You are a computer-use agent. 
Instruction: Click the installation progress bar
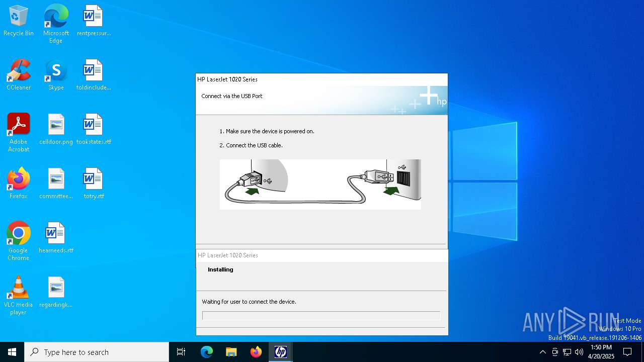click(x=321, y=316)
